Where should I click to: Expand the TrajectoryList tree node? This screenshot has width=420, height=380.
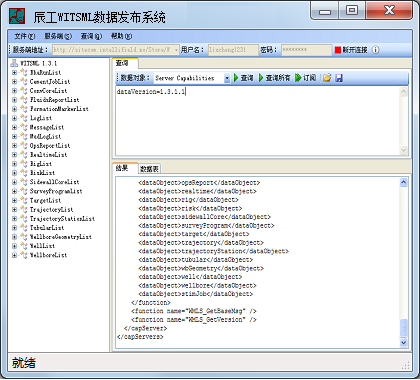(x=14, y=209)
